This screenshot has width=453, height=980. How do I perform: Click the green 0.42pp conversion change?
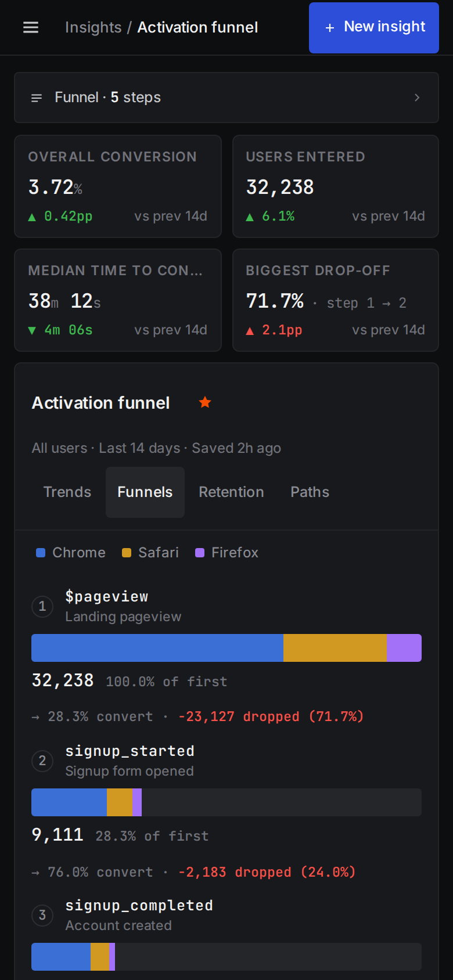point(60,217)
